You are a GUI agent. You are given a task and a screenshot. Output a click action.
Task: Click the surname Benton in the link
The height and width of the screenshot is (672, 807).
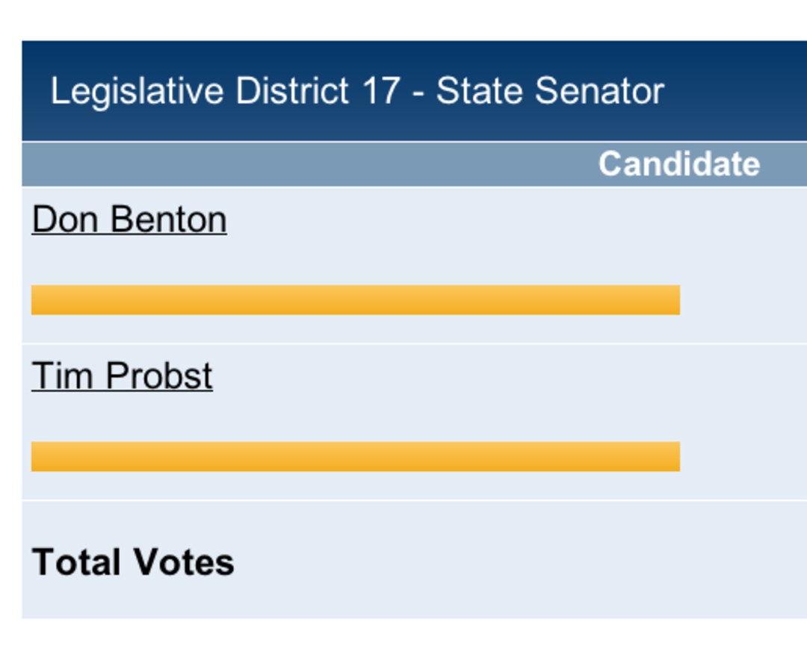[168, 220]
